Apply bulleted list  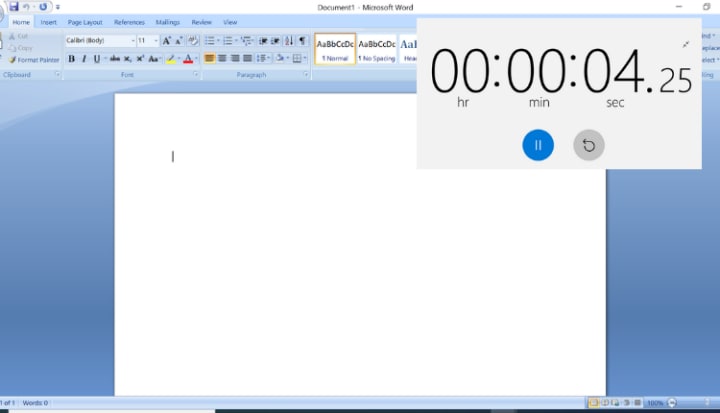click(209, 41)
